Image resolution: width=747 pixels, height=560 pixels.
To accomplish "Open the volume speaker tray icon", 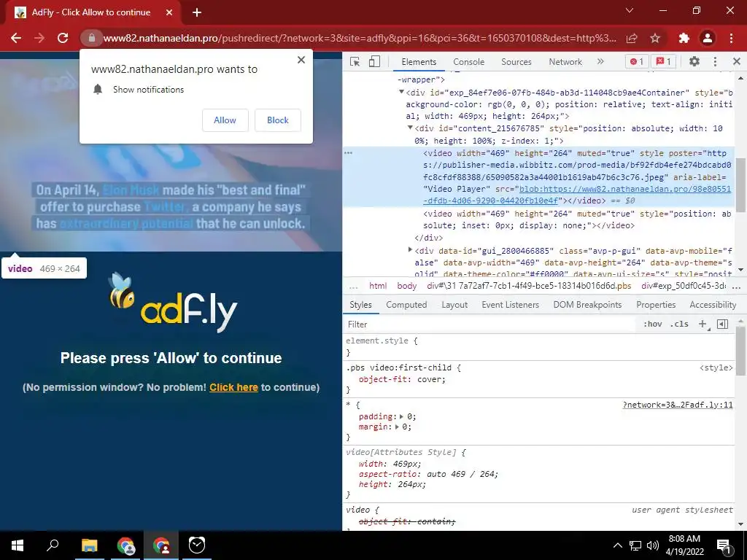I will pyautogui.click(x=653, y=545).
